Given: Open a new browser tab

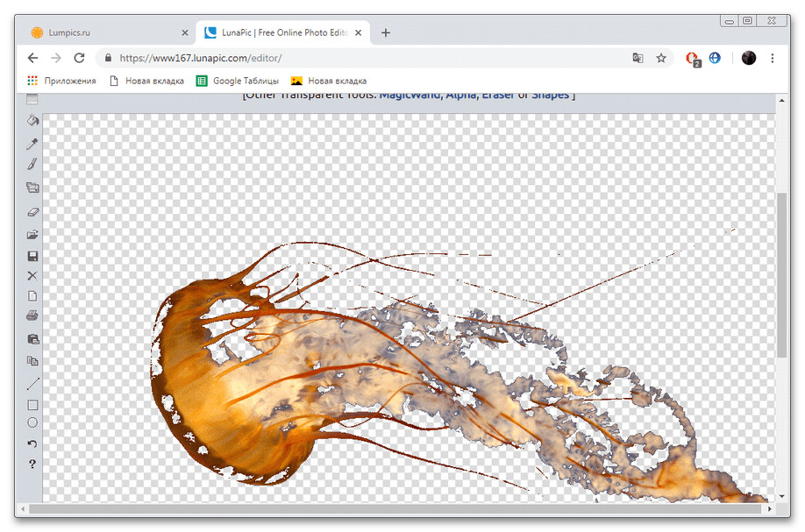Looking at the screenshot, I should tap(386, 32).
